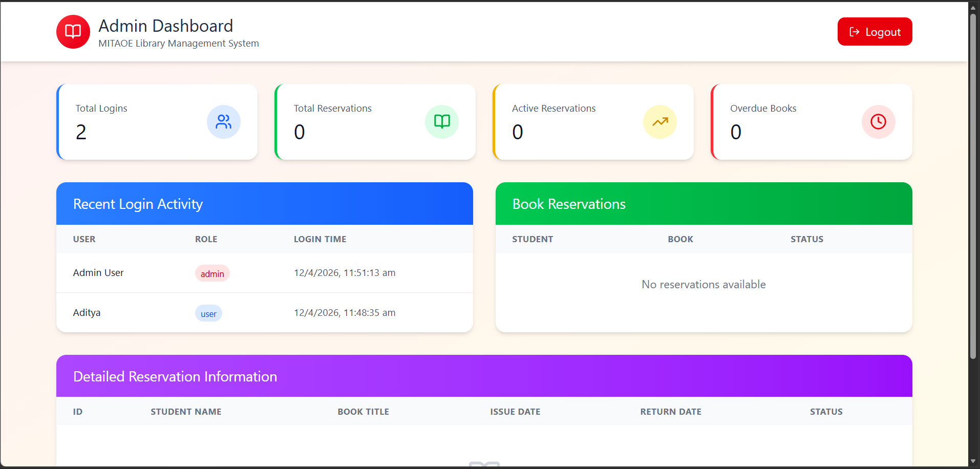Select the Aditya row name
Image resolution: width=980 pixels, height=469 pixels.
click(87, 313)
